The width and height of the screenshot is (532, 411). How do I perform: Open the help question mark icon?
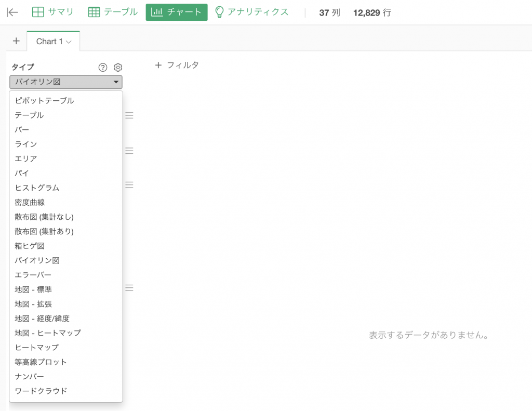103,67
